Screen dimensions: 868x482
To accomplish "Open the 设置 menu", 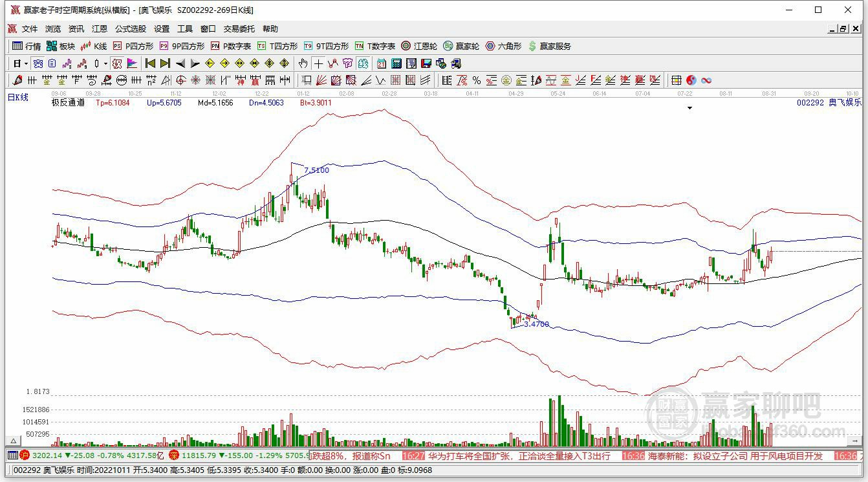I will [162, 28].
